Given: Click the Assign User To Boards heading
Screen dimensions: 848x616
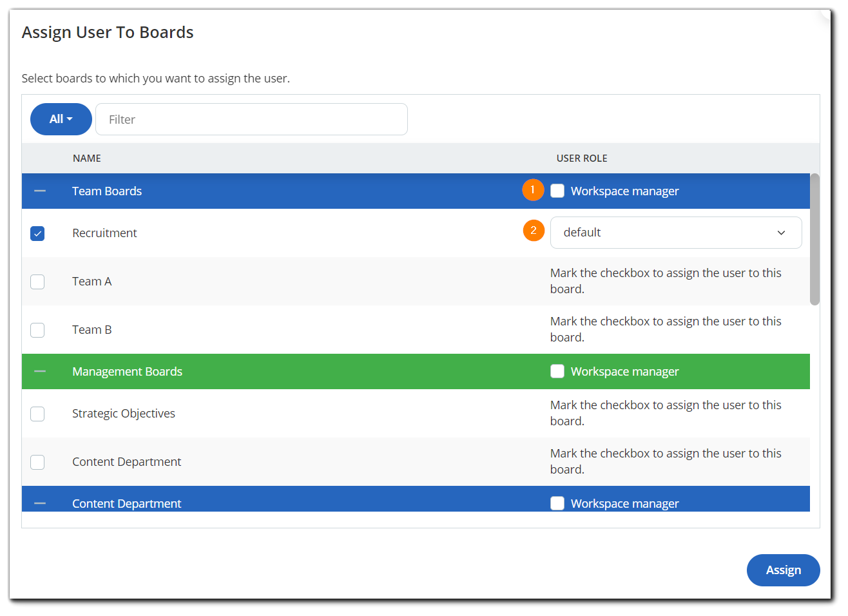Looking at the screenshot, I should pyautogui.click(x=108, y=32).
